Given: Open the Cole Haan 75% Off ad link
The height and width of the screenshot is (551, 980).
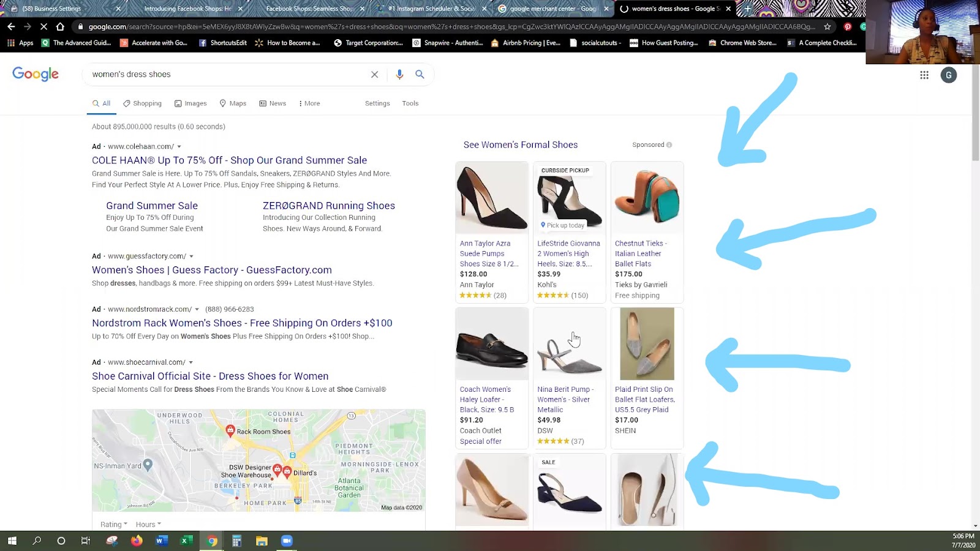Looking at the screenshot, I should (x=230, y=160).
